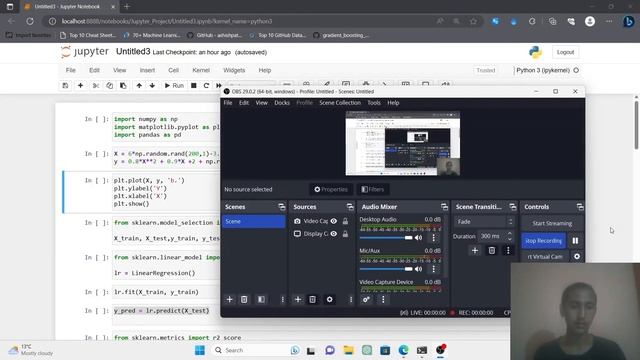
Task: Open OBS Tools menu
Action: point(374,103)
